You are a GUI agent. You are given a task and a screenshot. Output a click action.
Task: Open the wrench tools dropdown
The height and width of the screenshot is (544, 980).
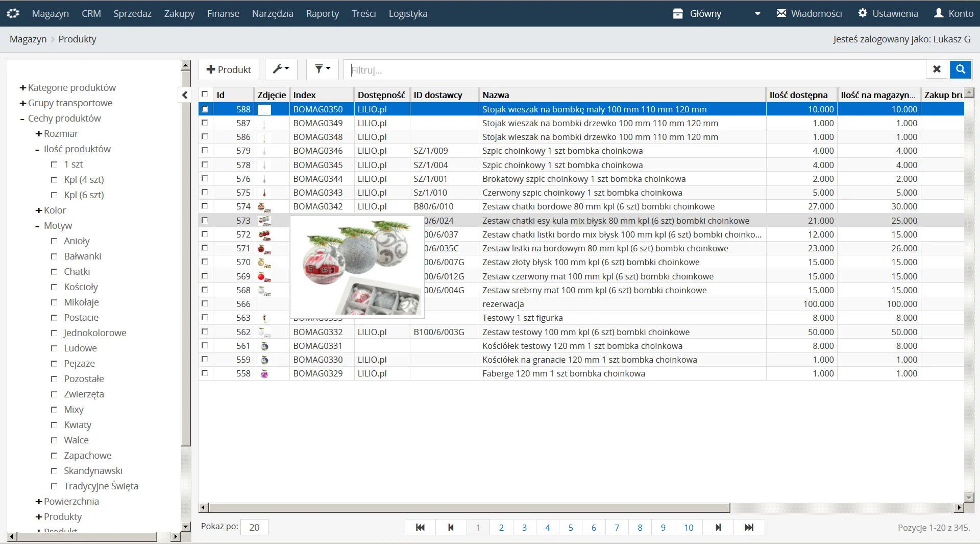(x=281, y=69)
